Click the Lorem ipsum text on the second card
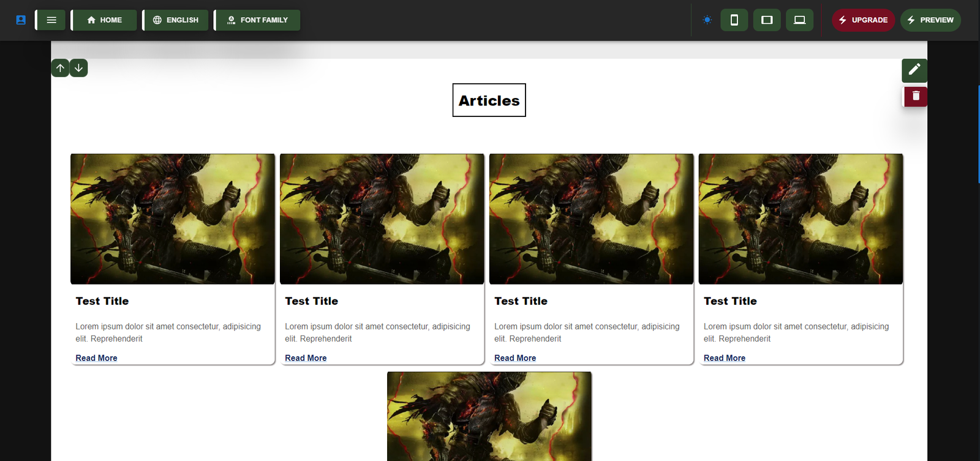This screenshot has width=980, height=461. (378, 332)
